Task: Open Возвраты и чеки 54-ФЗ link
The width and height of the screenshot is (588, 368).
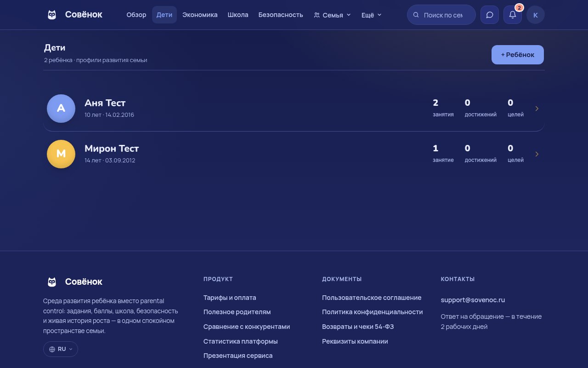Action: (x=358, y=327)
